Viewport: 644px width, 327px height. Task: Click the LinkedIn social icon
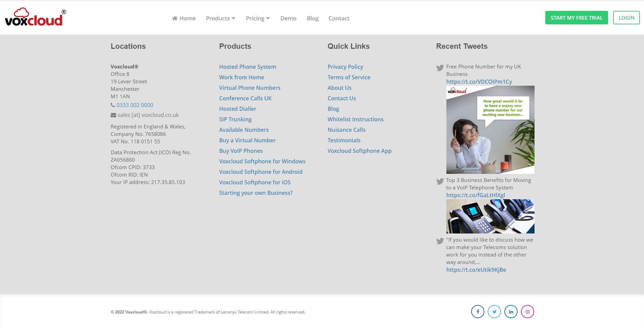511,312
